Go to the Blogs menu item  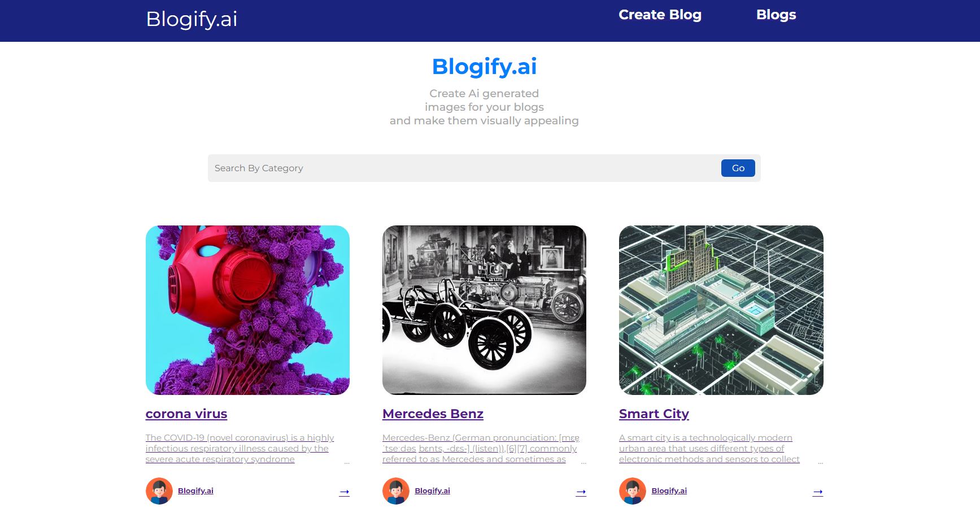pyautogui.click(x=776, y=15)
